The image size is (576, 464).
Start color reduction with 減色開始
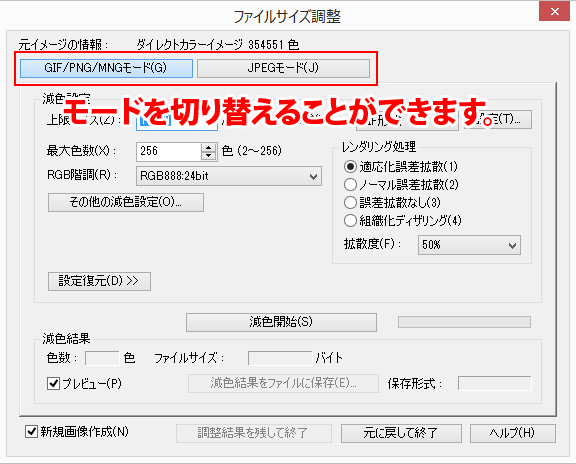pyautogui.click(x=281, y=322)
